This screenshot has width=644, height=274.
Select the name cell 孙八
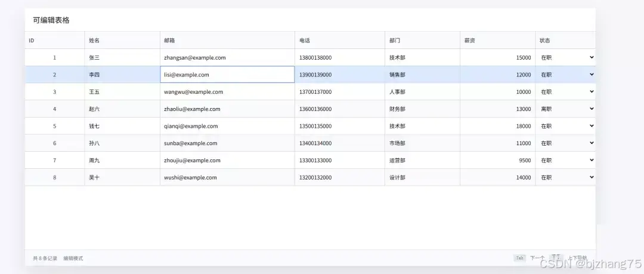click(x=122, y=143)
